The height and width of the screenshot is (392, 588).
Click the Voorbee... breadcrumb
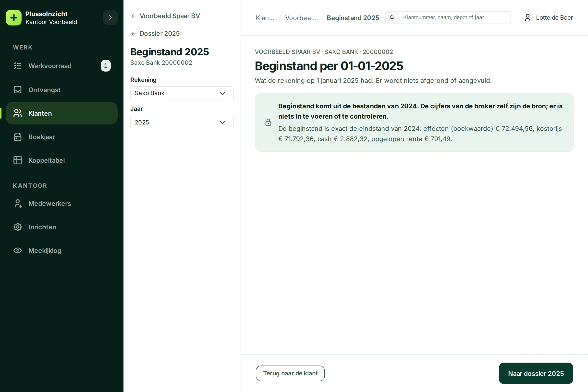coord(301,18)
